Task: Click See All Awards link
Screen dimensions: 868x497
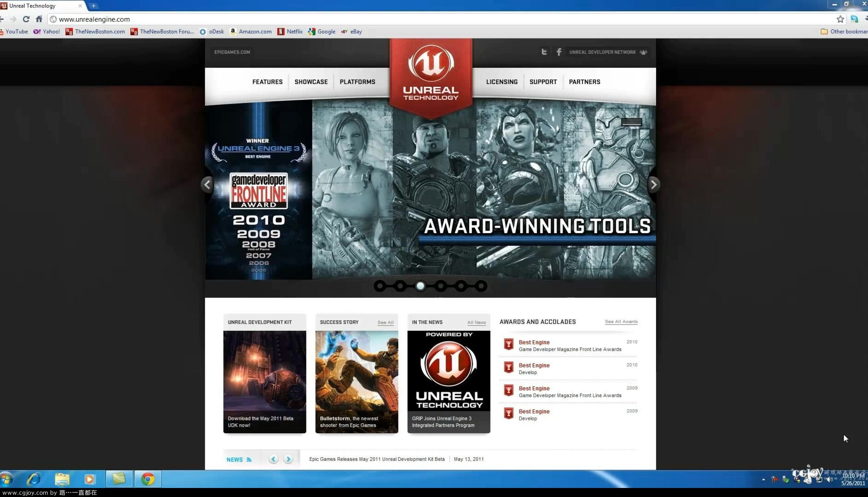Action: pyautogui.click(x=621, y=322)
